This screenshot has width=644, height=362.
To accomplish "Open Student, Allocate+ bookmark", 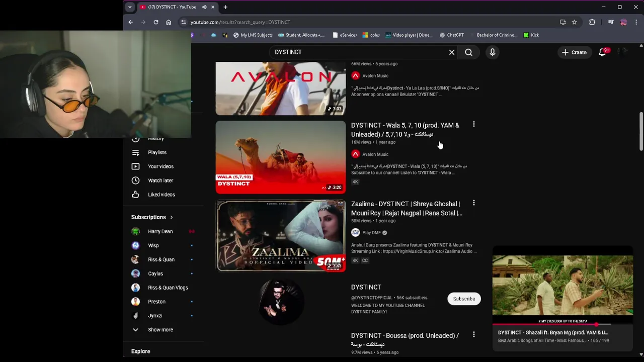I will (x=301, y=35).
